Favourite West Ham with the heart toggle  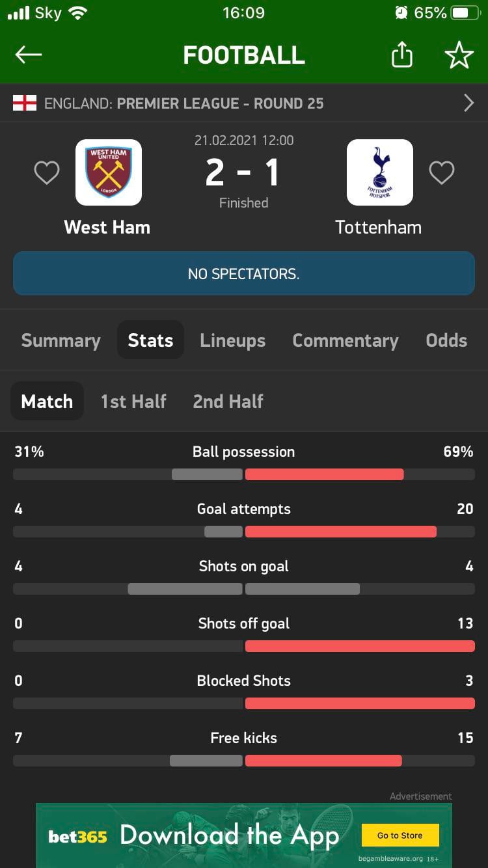pos(46,172)
